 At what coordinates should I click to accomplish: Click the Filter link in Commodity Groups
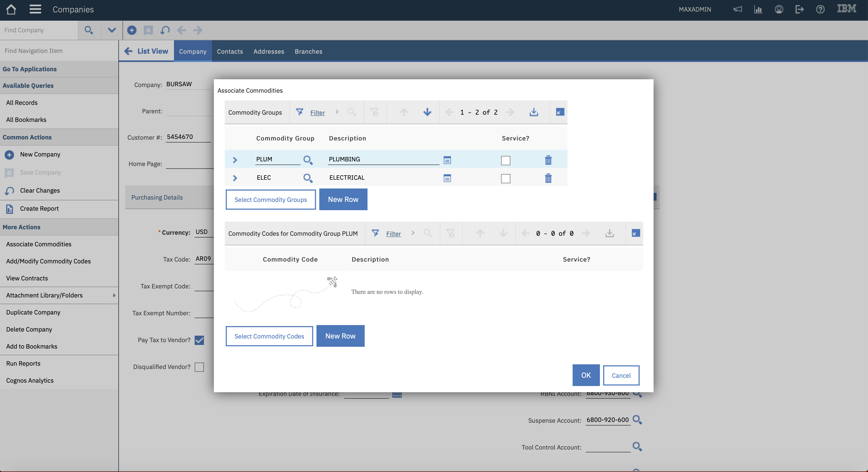[x=317, y=112]
